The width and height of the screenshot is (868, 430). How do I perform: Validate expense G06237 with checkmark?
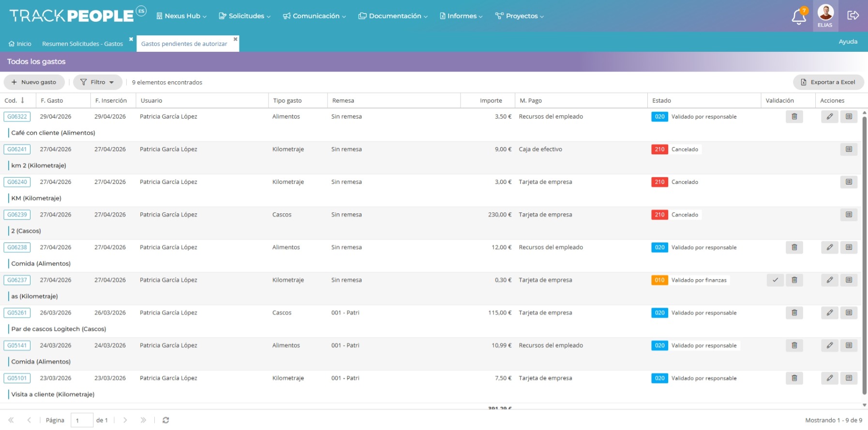coord(775,280)
